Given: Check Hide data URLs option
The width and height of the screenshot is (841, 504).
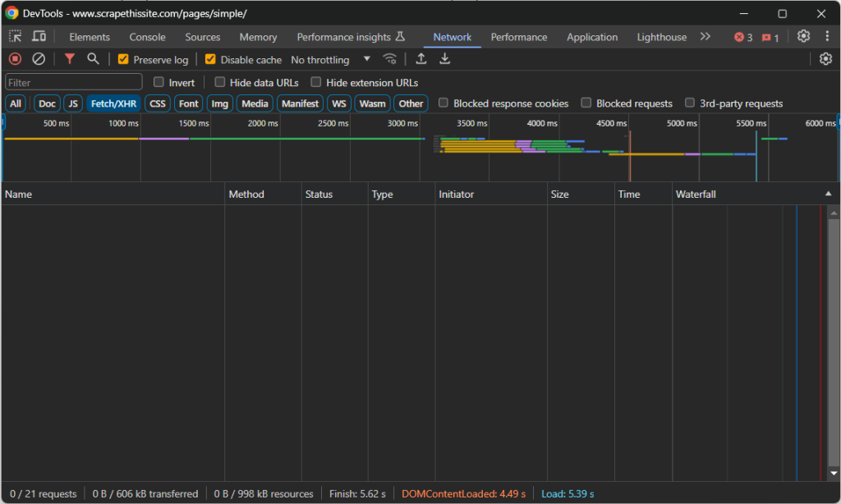Looking at the screenshot, I should point(220,82).
